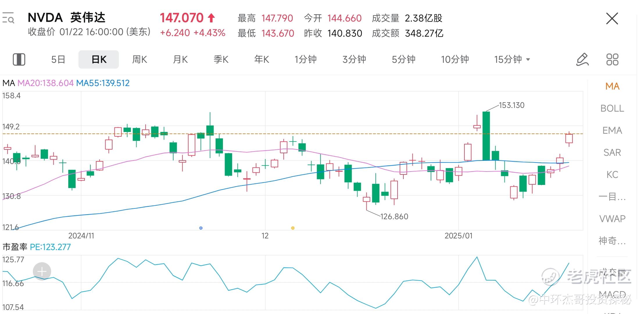The height and width of the screenshot is (314, 644).
Task: Click the 最低 143.670 value
Action: 278,33
